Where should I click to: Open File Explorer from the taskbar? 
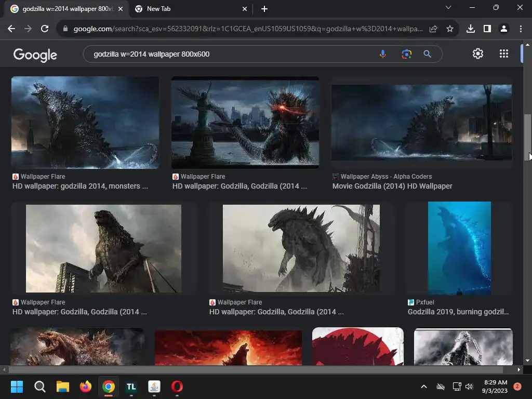click(x=63, y=387)
